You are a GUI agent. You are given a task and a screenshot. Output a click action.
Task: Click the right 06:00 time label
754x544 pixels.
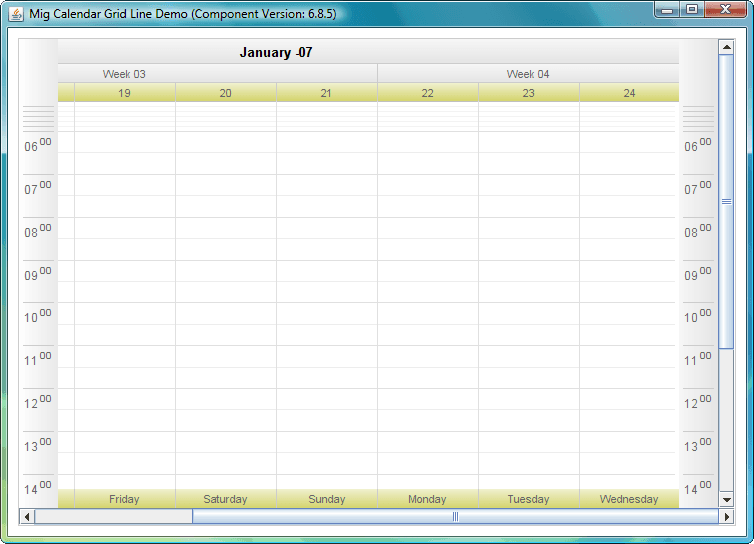coord(698,145)
